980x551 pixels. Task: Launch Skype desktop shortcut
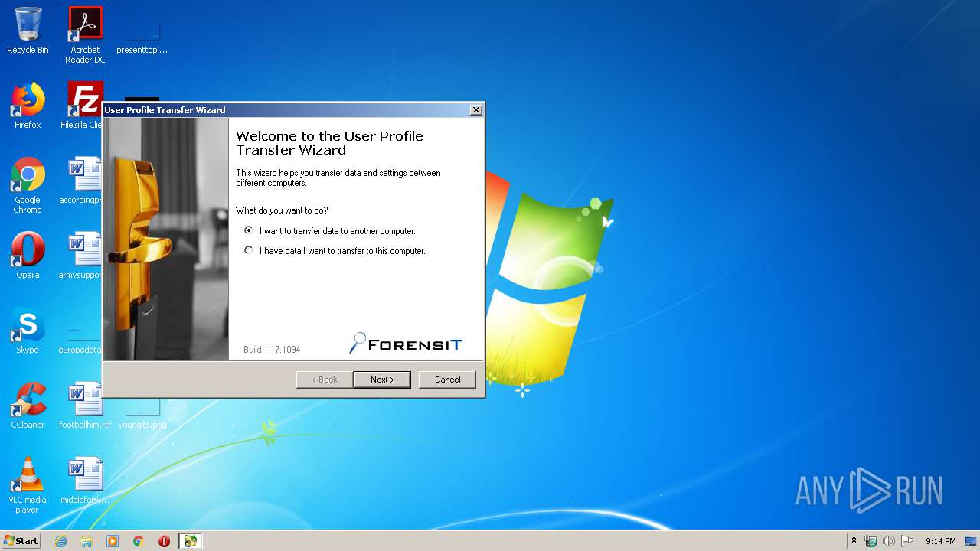[x=28, y=331]
